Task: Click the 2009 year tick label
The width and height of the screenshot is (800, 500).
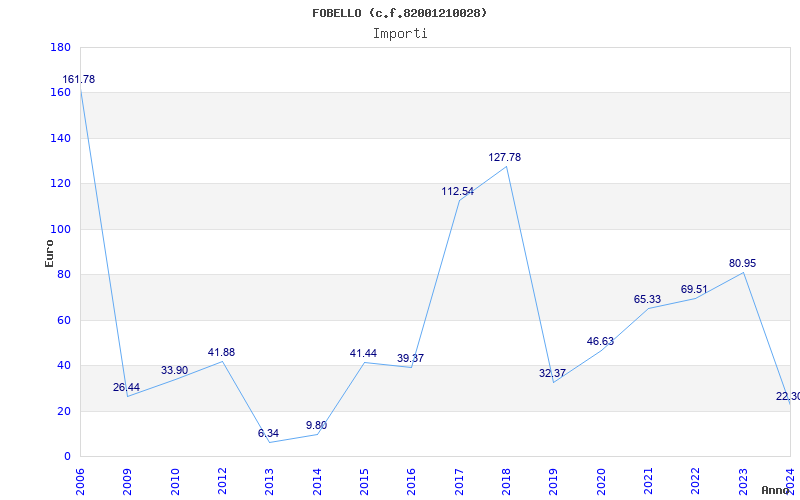Action: pyautogui.click(x=128, y=482)
